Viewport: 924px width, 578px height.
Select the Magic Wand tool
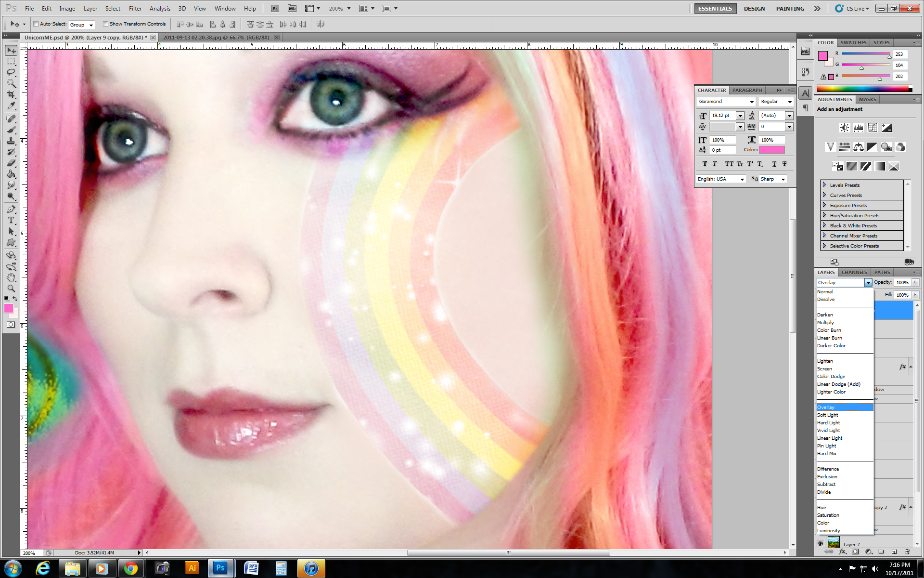(x=11, y=83)
